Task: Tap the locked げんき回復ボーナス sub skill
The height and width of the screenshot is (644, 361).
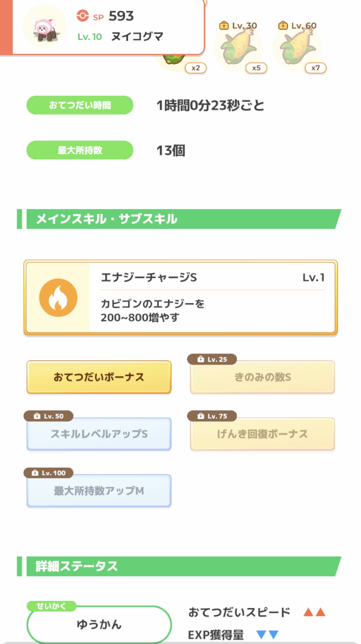Action: 262,434
